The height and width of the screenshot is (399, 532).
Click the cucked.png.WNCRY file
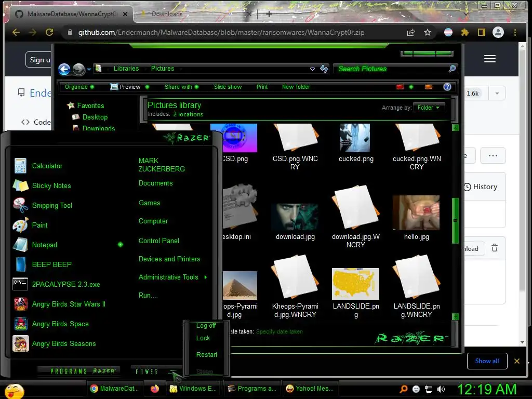coord(417,146)
